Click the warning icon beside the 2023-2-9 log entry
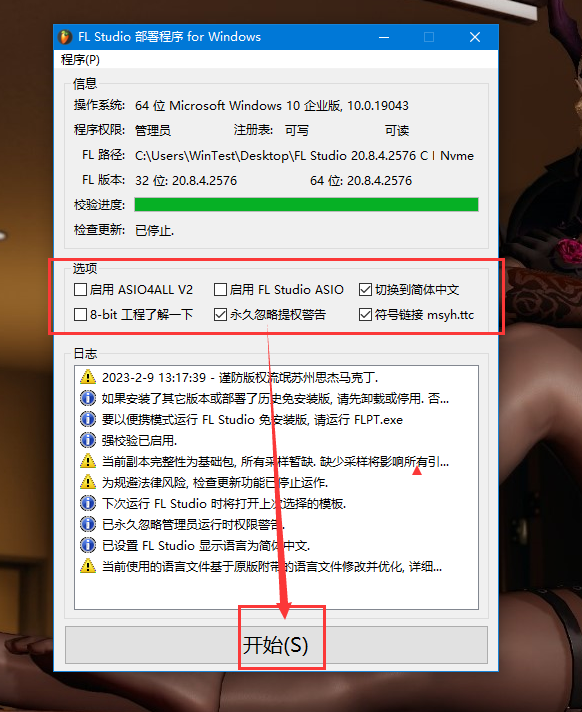 [x=88, y=377]
